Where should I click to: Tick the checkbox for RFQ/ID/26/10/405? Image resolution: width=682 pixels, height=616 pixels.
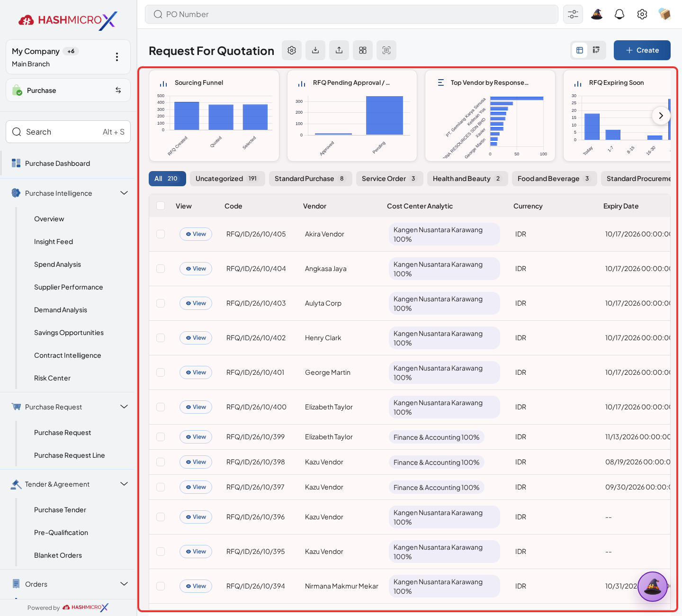161,234
